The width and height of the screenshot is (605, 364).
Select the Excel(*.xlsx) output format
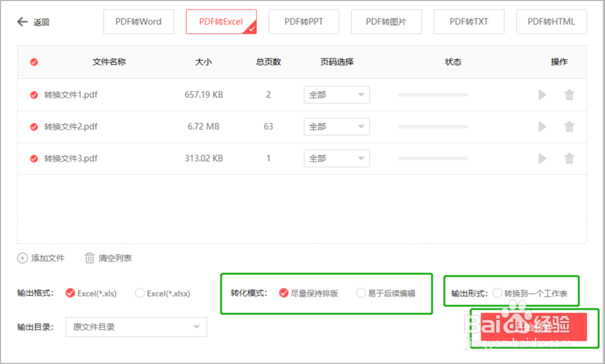pos(140,293)
